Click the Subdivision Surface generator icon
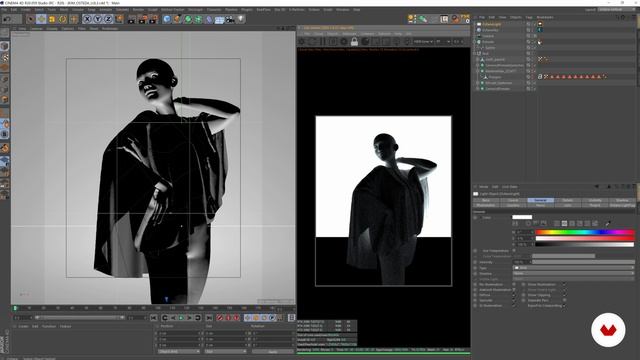640x360 pixels. coord(188,19)
